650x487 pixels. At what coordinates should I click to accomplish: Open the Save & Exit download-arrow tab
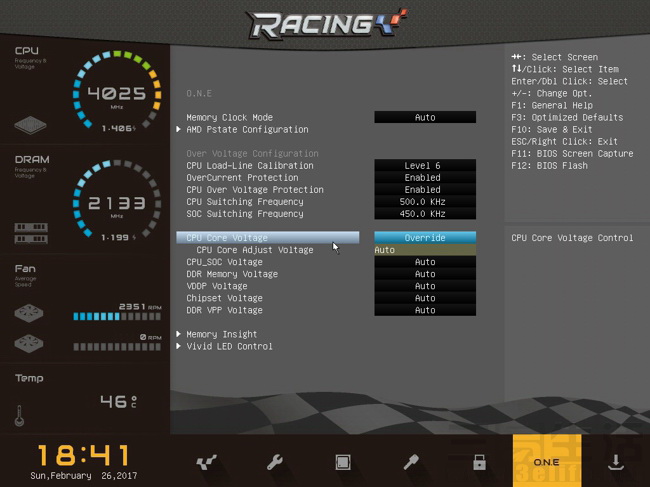click(x=616, y=462)
